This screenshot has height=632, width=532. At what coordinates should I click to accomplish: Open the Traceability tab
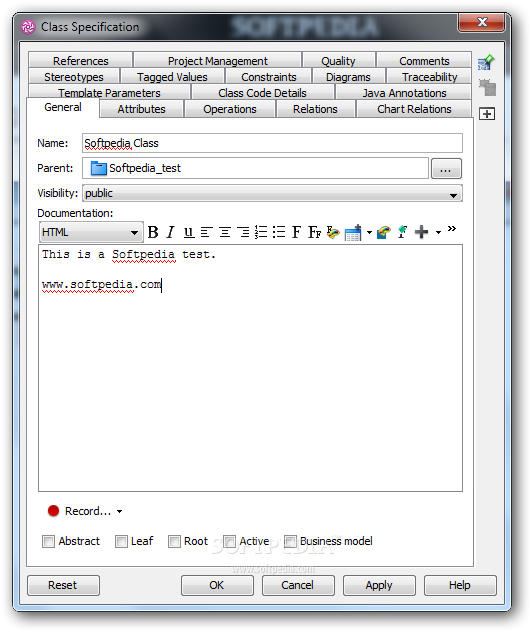click(x=430, y=77)
